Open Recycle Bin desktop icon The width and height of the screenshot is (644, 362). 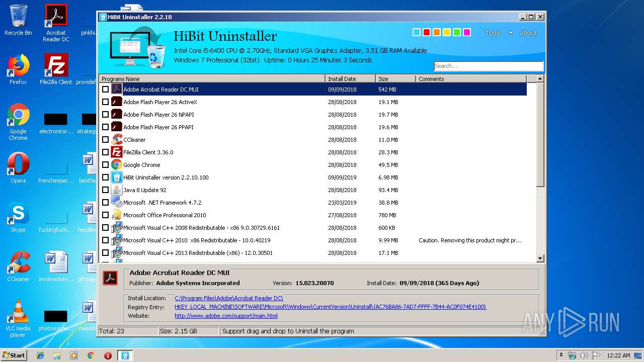[x=18, y=20]
